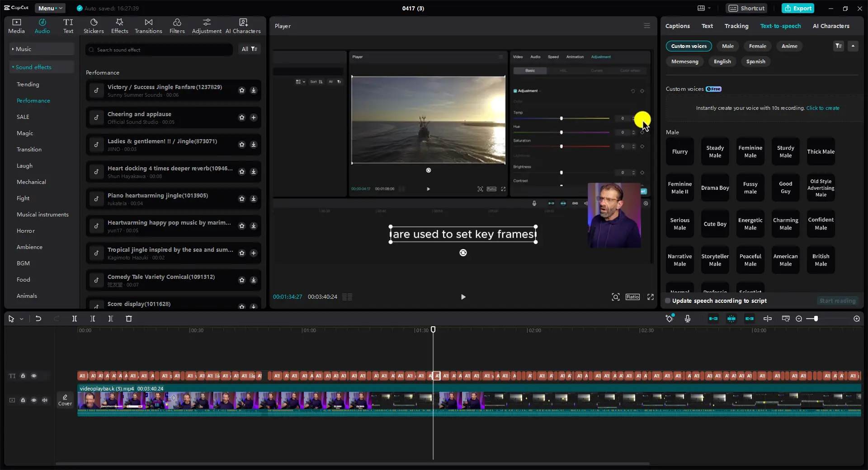Select the British Male voice
The image size is (868, 470).
(821, 260)
